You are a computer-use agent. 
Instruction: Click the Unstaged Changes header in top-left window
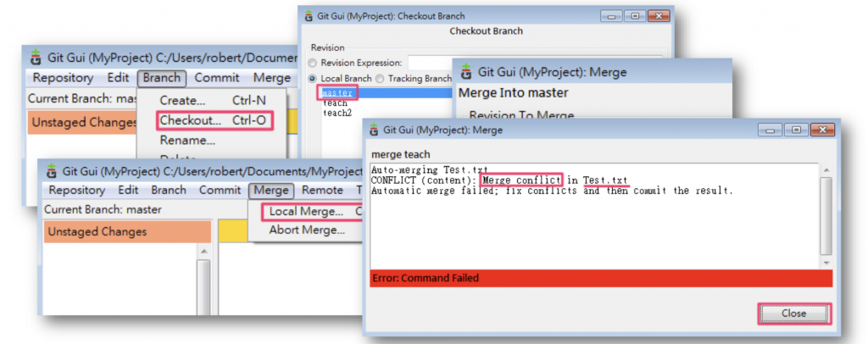(84, 122)
